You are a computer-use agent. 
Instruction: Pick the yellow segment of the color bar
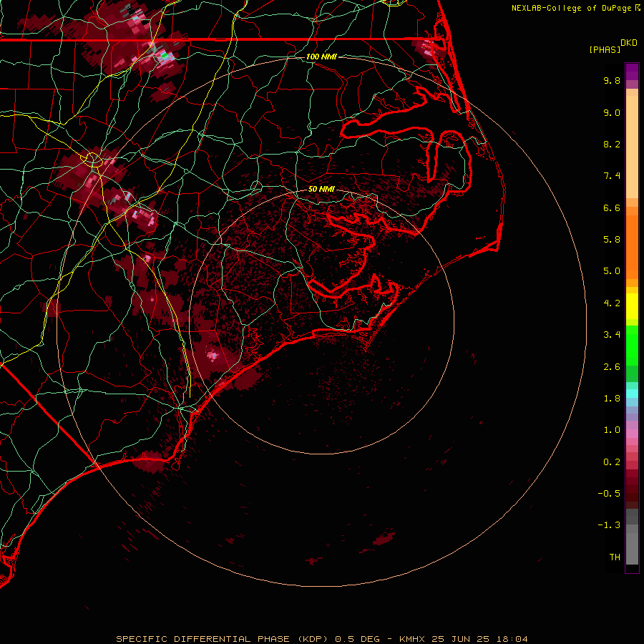click(x=632, y=306)
